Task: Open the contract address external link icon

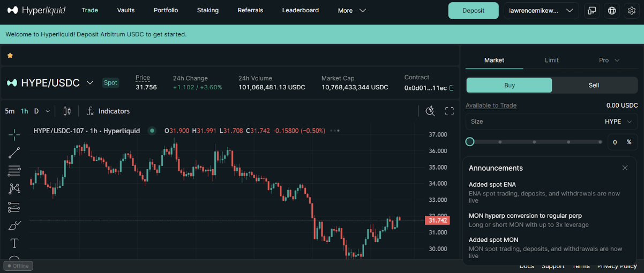Action: pos(452,88)
